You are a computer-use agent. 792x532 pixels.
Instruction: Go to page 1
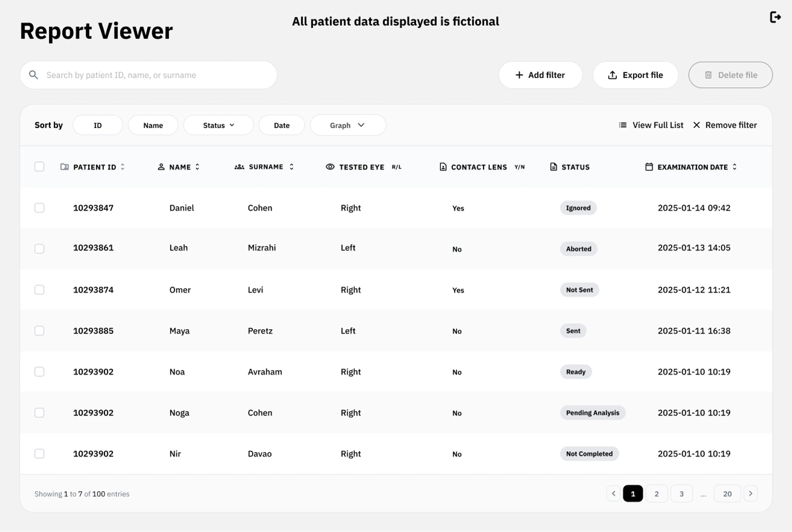[633, 494]
